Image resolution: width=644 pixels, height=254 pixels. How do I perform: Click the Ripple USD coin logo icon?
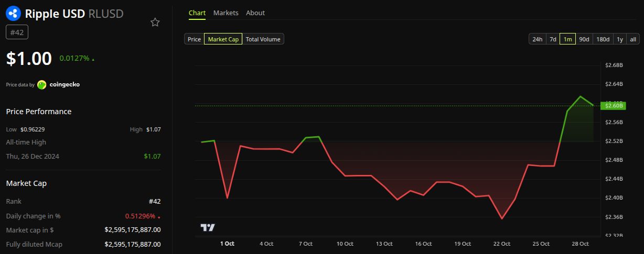[14, 14]
